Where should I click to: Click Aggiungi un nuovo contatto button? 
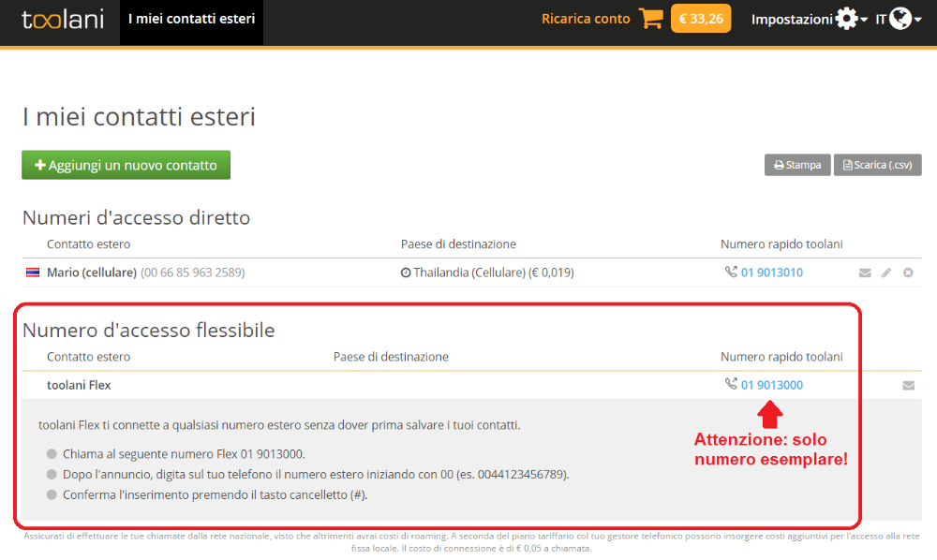tap(126, 165)
